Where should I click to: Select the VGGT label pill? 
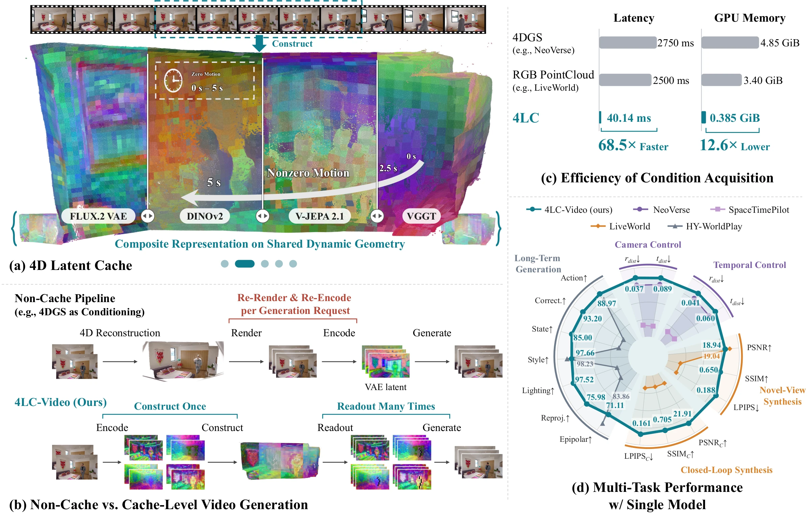point(421,216)
